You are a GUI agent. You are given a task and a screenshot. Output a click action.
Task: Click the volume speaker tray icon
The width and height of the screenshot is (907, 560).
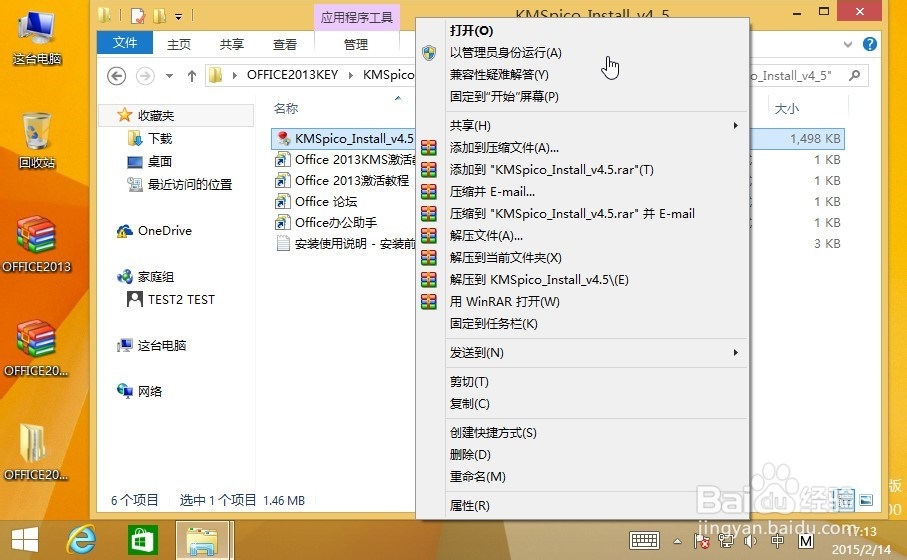tap(751, 541)
